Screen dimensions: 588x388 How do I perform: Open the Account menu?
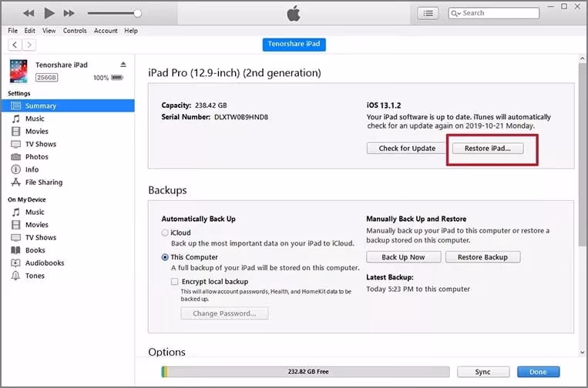point(106,31)
